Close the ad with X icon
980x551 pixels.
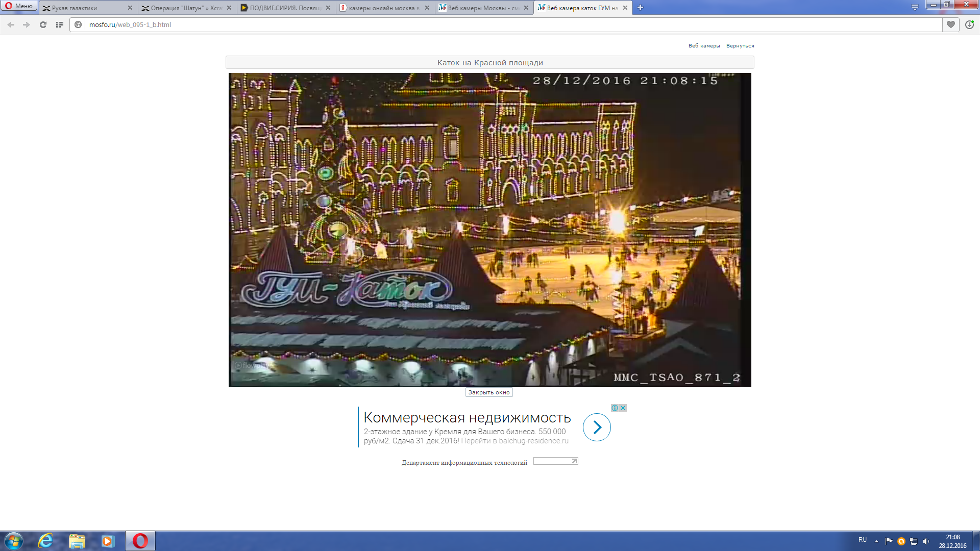point(623,408)
